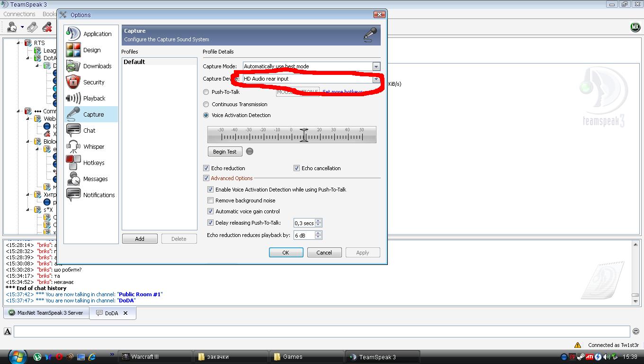
Task: Open the Chat options section
Action: (91, 130)
